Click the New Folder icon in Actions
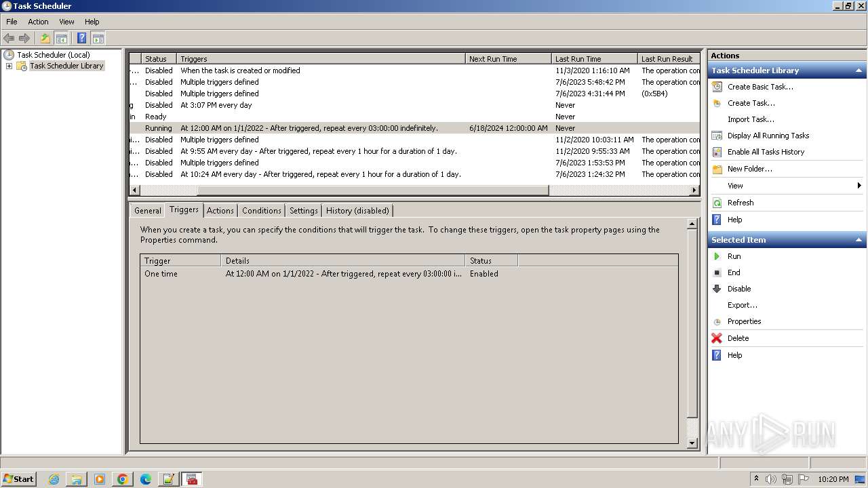868x488 pixels. [x=717, y=169]
